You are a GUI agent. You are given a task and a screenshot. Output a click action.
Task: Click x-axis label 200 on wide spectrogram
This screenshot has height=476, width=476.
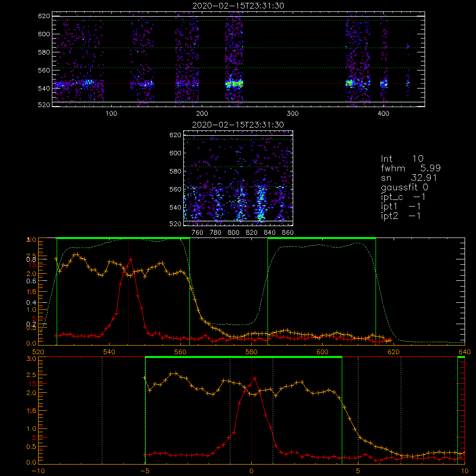tap(202, 114)
